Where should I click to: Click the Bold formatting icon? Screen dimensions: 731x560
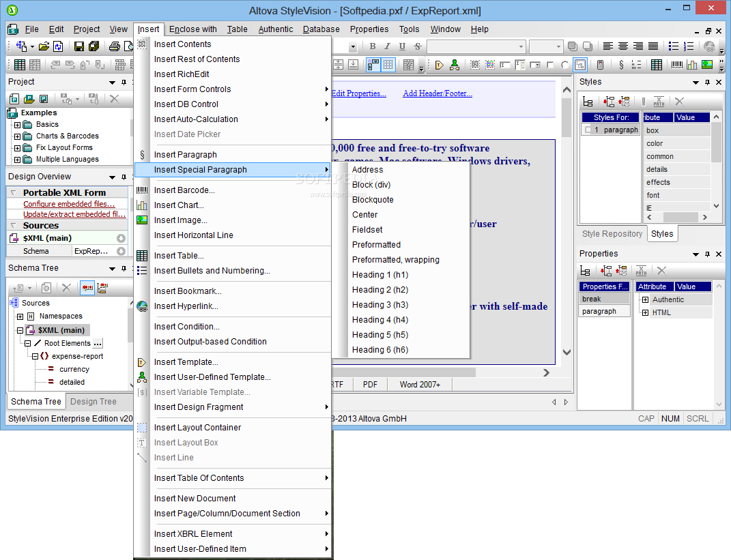coord(373,46)
